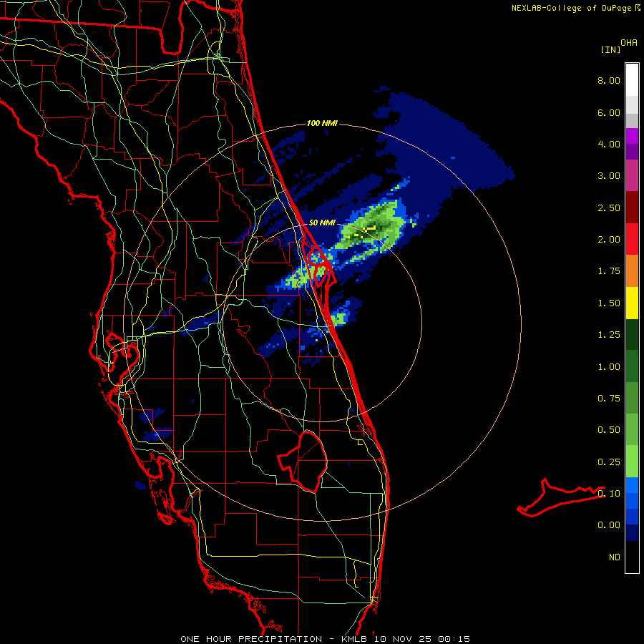Select the yellow 1.50 legend swatch

click(632, 303)
